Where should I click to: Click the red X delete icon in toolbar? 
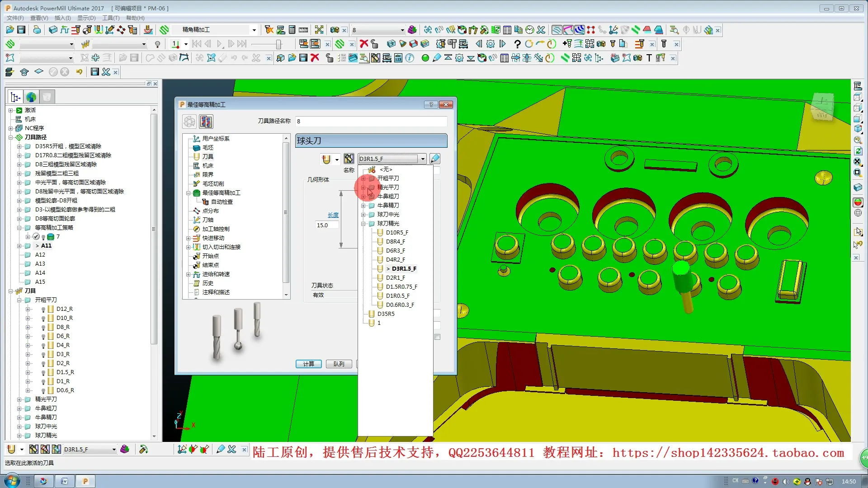(363, 44)
